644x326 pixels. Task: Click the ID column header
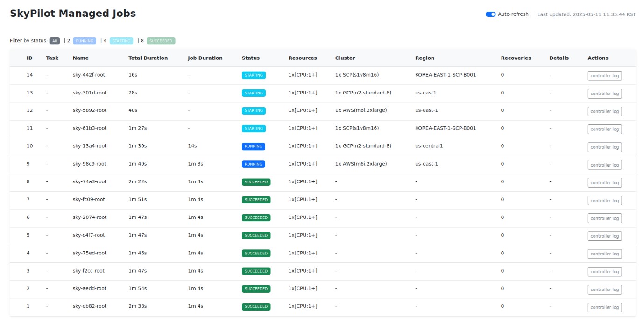pyautogui.click(x=29, y=58)
